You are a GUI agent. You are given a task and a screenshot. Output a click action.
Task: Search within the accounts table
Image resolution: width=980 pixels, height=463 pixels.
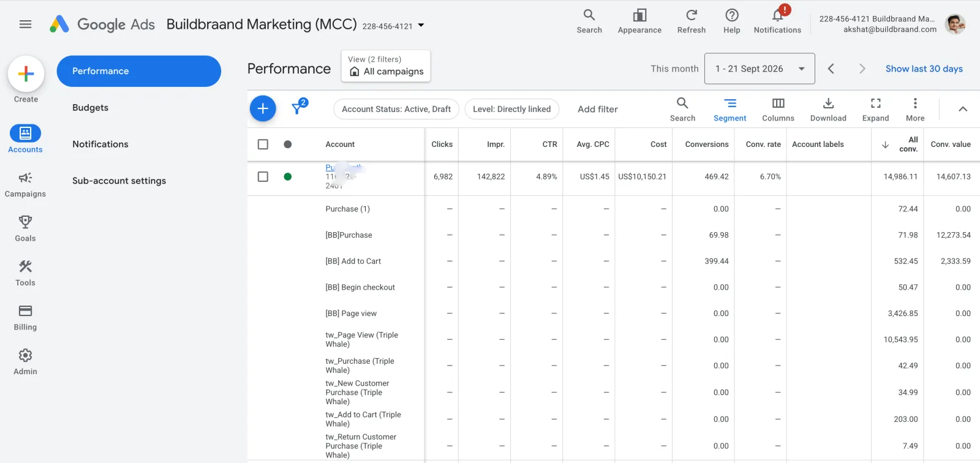click(682, 110)
